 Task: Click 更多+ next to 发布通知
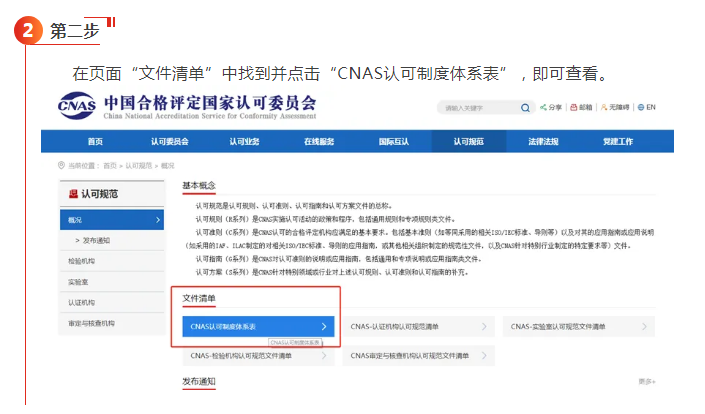point(647,382)
